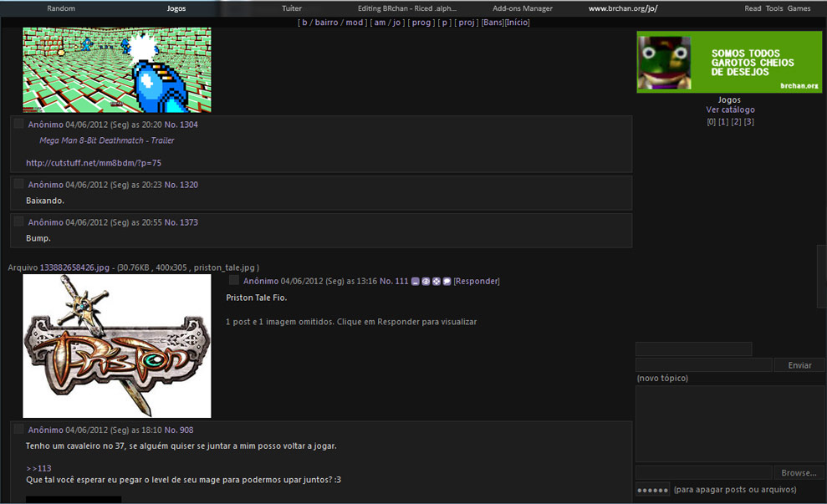The width and height of the screenshot is (827, 504).
Task: Click the large message textarea
Action: [730, 425]
